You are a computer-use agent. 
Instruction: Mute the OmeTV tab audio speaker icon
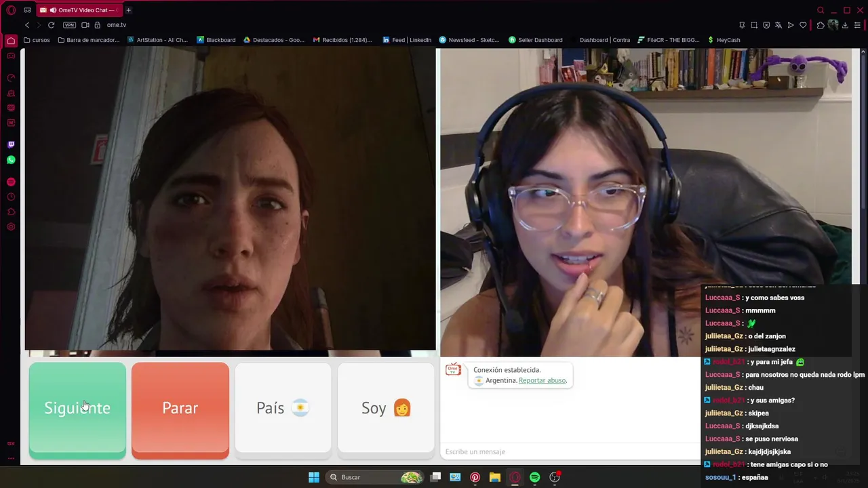pos(53,10)
